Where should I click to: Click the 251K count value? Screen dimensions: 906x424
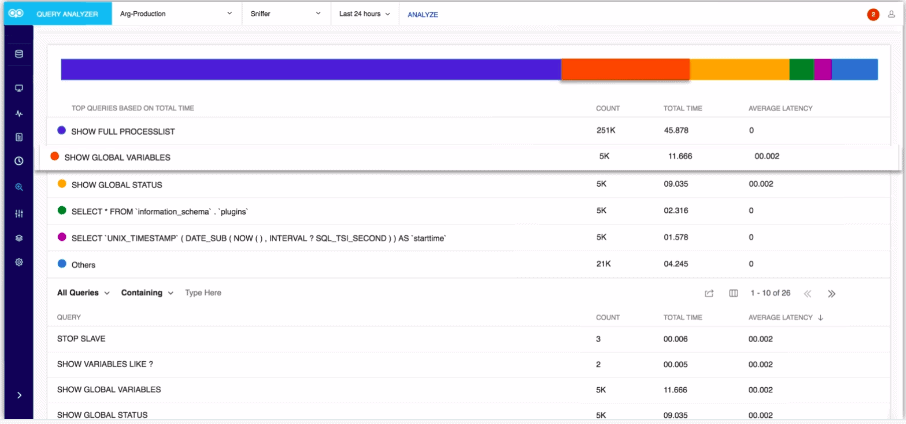point(606,131)
